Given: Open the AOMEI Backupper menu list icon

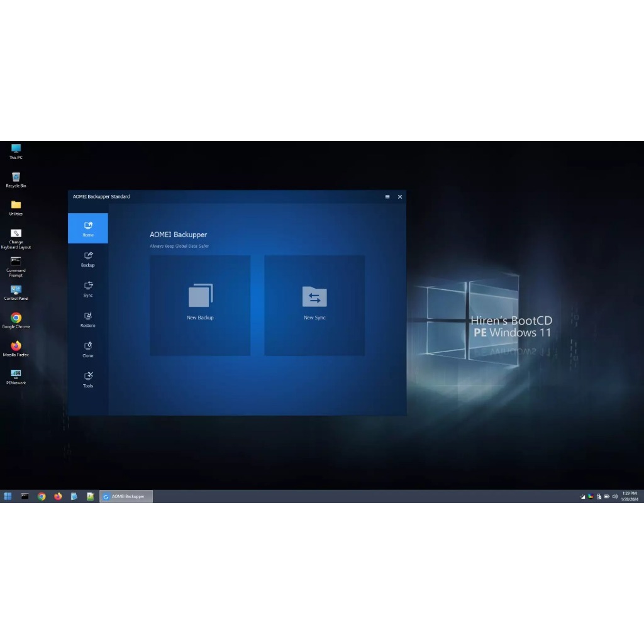Looking at the screenshot, I should (x=387, y=197).
